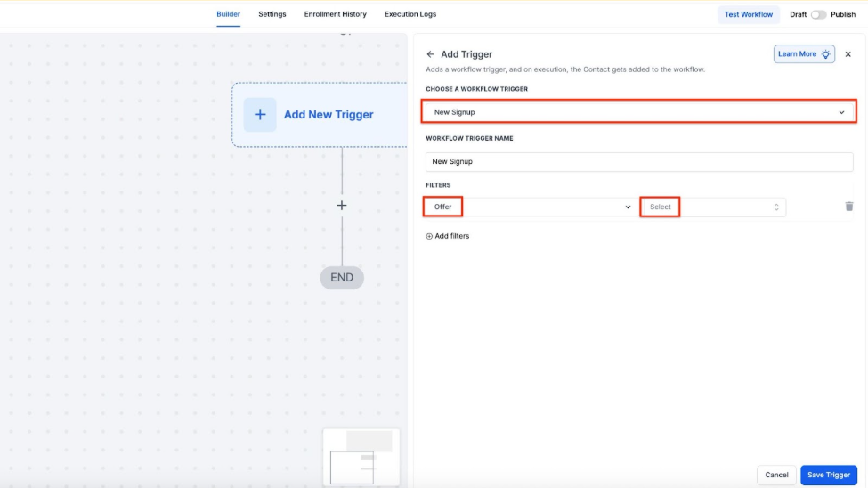The height and width of the screenshot is (488, 868).
Task: Open the Enrollment History tab
Action: (x=335, y=14)
